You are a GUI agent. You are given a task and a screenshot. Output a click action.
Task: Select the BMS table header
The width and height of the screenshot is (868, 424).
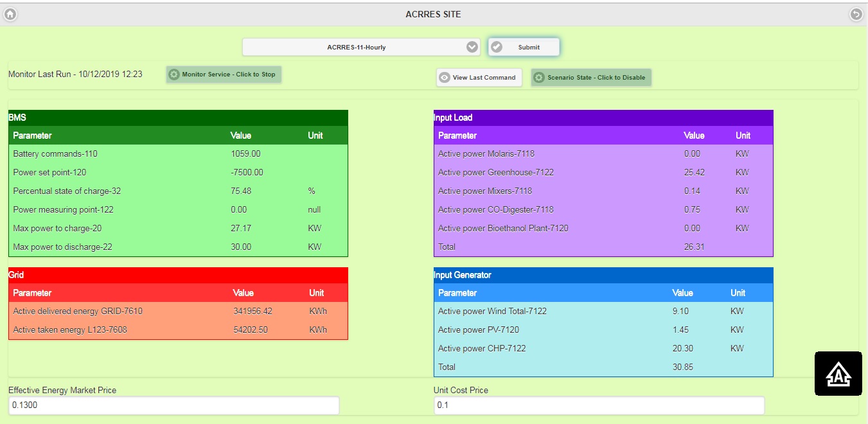178,118
